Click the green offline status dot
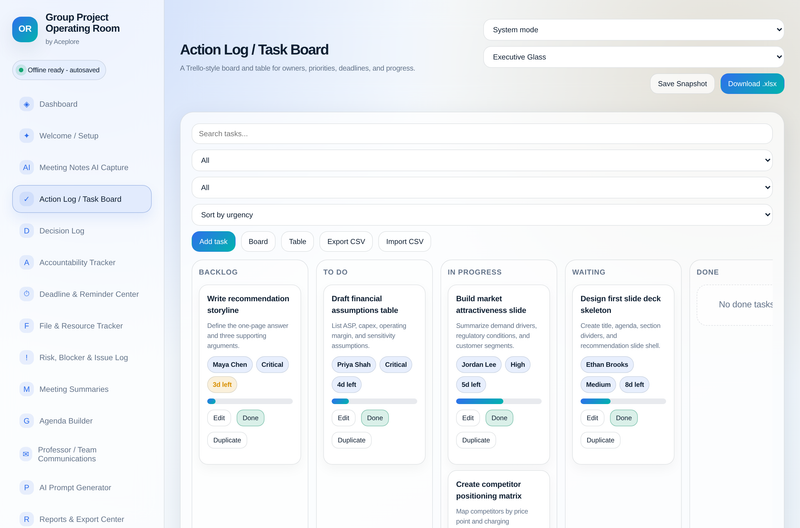The image size is (800, 528). (21, 70)
